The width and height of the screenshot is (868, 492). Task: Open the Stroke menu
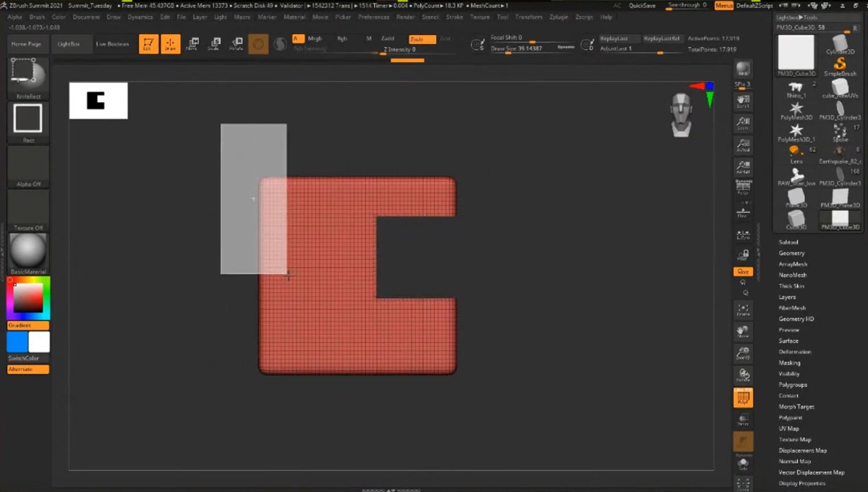[454, 17]
